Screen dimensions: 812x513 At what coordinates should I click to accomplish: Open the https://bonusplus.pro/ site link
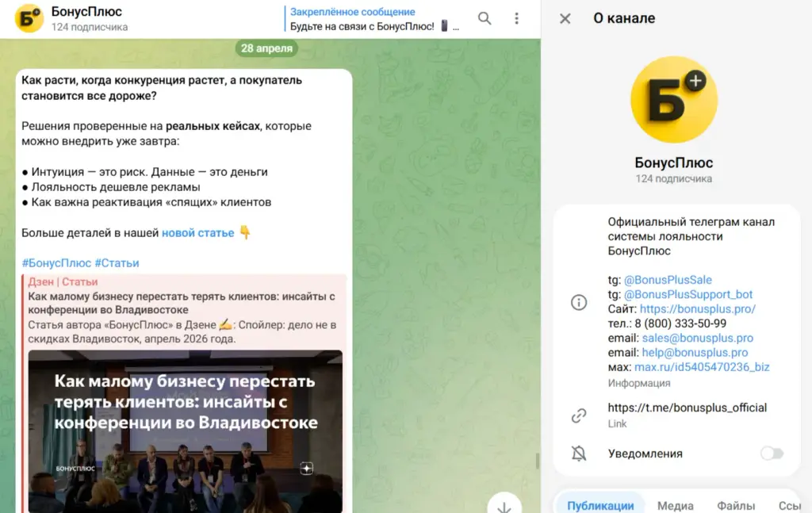[698, 309]
